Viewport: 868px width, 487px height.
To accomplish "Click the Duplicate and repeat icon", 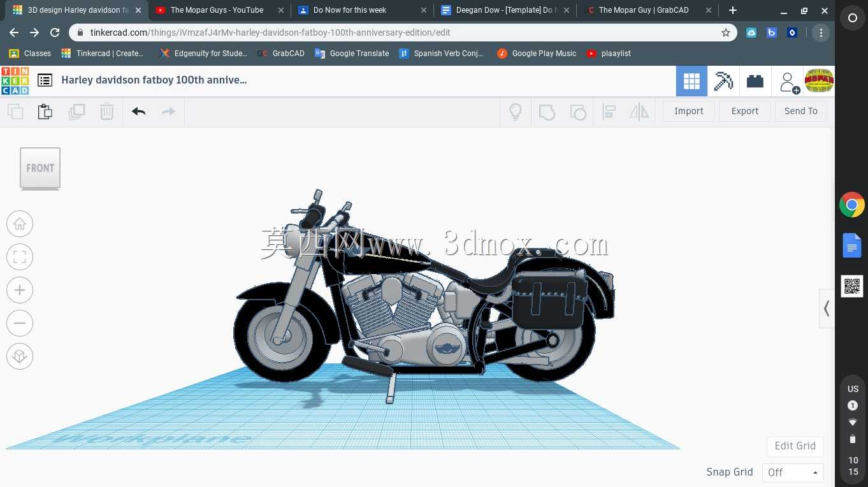I will pyautogui.click(x=76, y=112).
